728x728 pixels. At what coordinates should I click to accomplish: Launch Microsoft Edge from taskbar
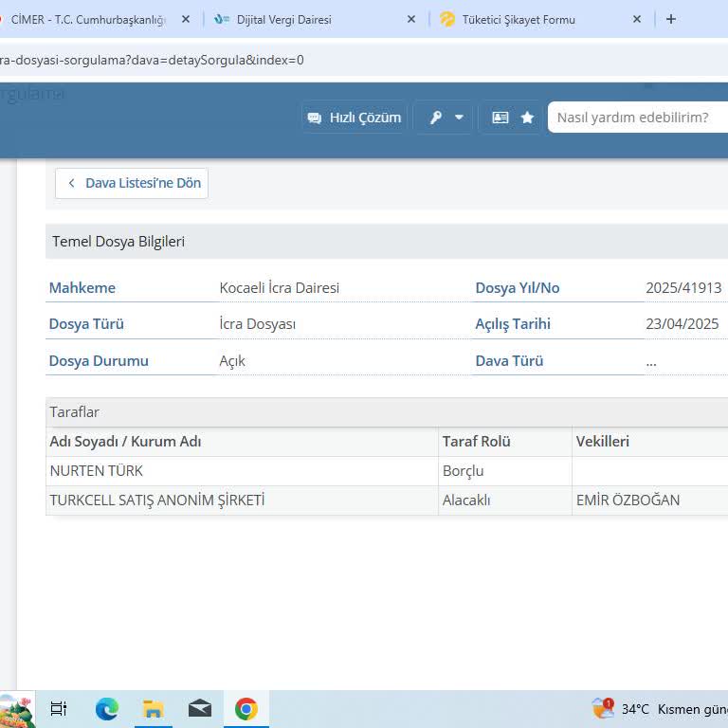107,709
